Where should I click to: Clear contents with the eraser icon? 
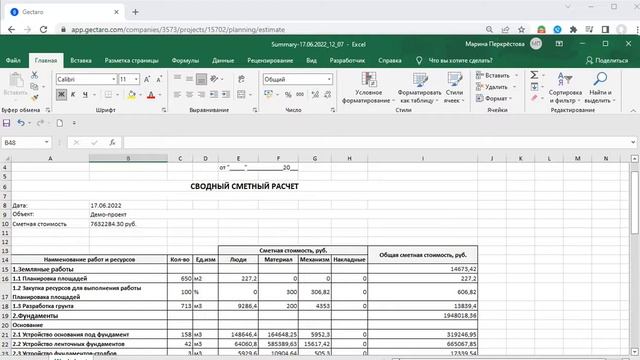pos(534,98)
